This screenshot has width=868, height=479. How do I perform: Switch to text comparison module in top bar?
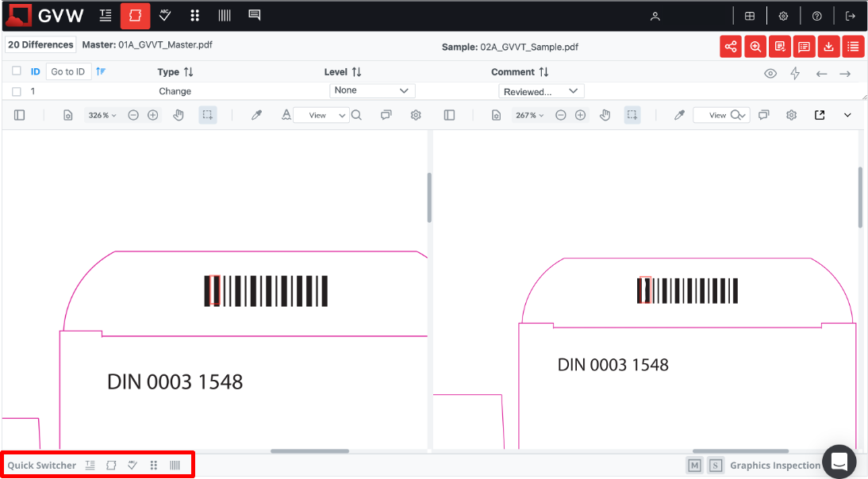click(x=106, y=16)
